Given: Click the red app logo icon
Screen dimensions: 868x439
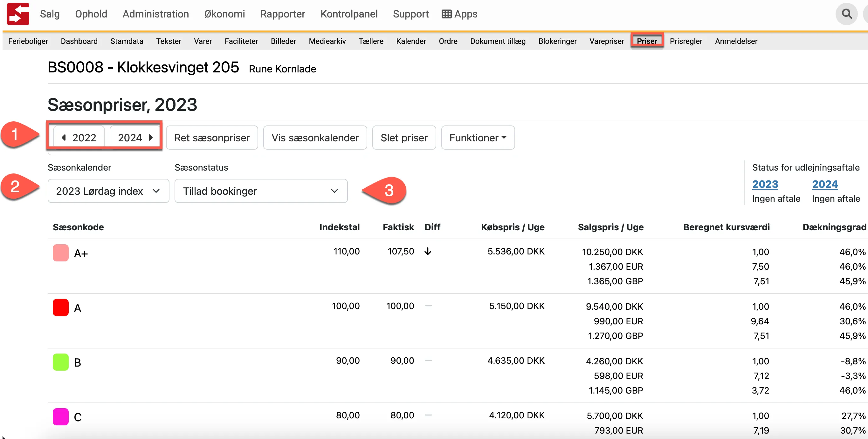Looking at the screenshot, I should coord(18,14).
